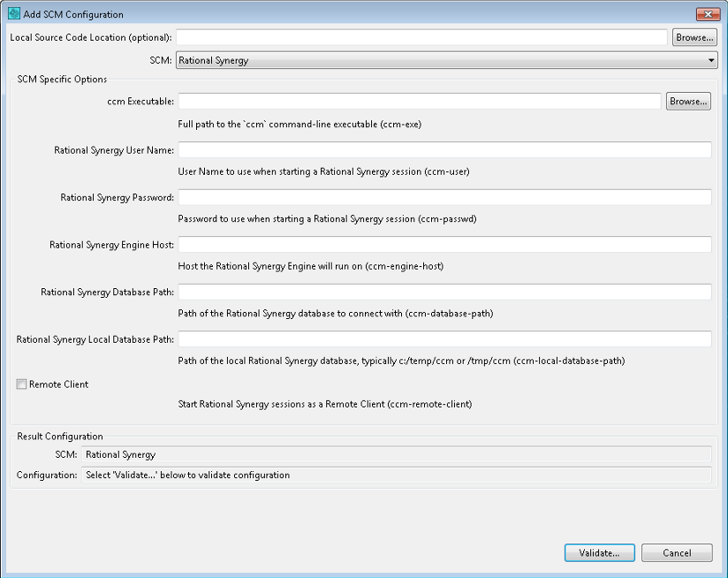Viewport: 728px width, 578px height.
Task: Click the 'Result Configuration' group label
Action: [x=60, y=437]
